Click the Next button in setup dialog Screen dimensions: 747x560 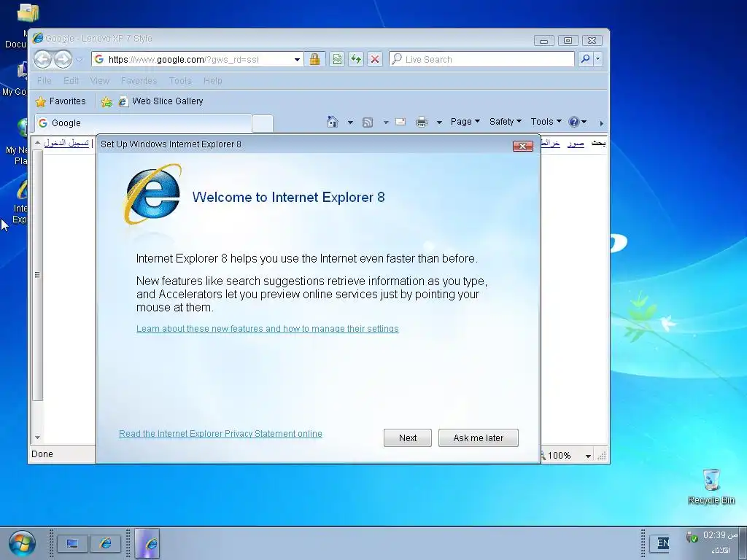[x=407, y=437]
